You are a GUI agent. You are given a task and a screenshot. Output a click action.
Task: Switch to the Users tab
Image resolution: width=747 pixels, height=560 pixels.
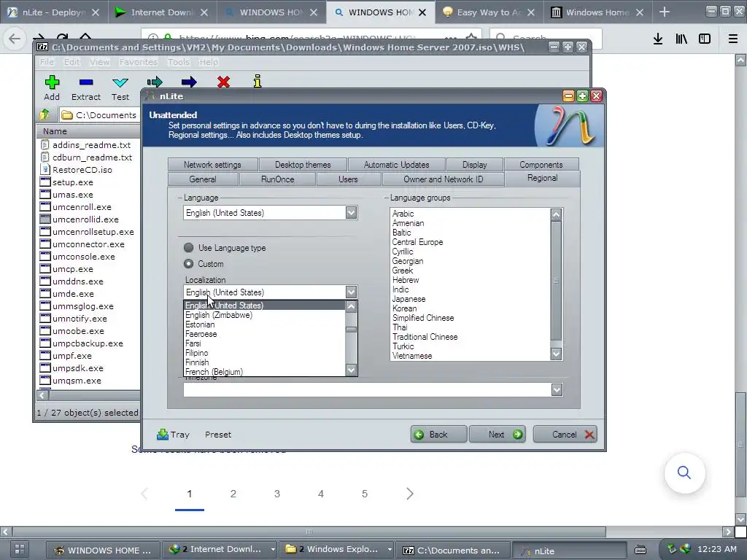tap(348, 179)
